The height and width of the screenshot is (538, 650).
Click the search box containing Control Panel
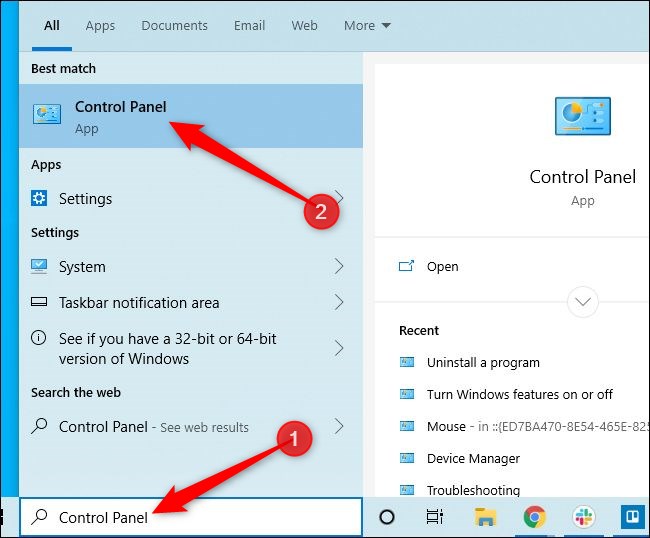coord(191,517)
